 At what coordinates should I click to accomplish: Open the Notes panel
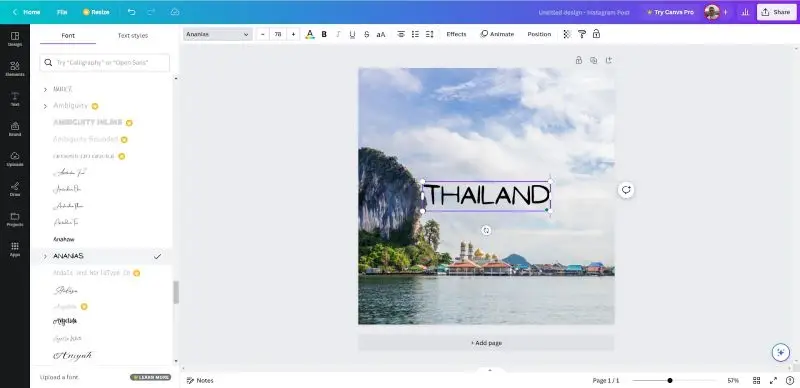200,380
